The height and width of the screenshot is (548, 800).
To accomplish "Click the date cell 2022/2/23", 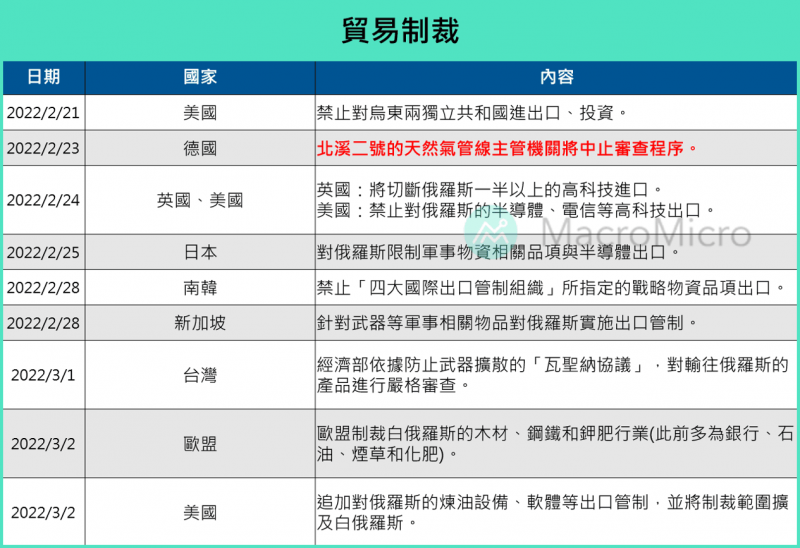I will click(x=43, y=148).
